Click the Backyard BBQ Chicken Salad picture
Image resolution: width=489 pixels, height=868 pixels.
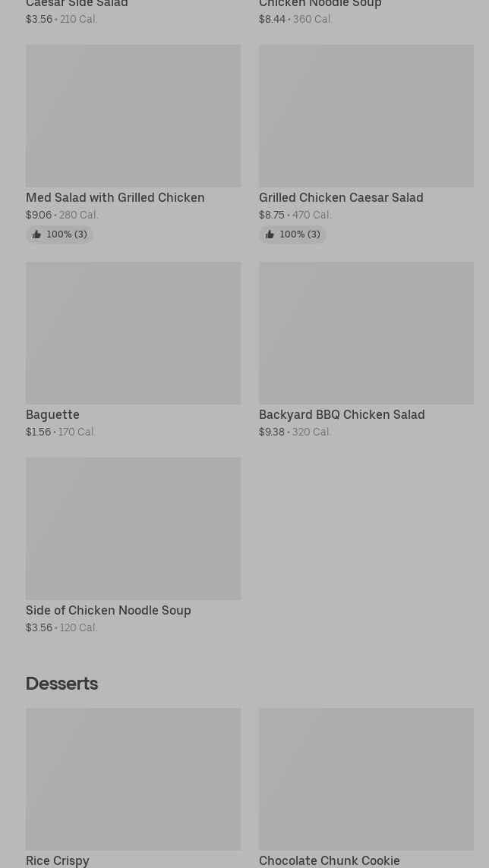click(x=366, y=333)
